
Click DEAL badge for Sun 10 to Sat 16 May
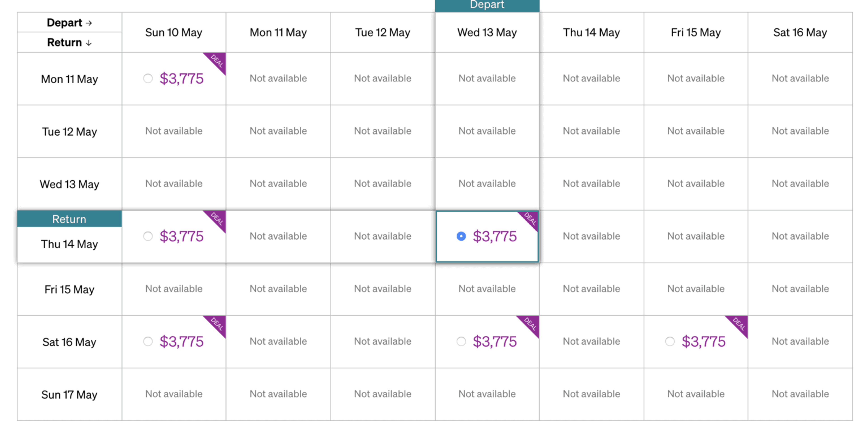[x=217, y=324]
